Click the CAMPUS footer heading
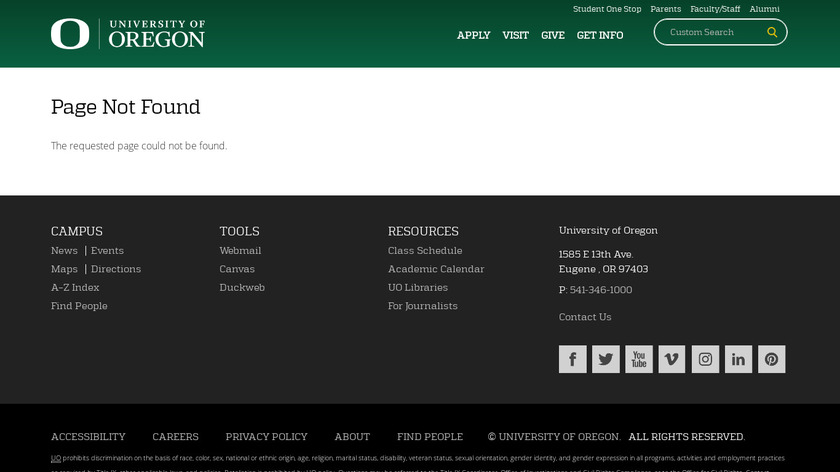This screenshot has width=840, height=472. (x=77, y=231)
